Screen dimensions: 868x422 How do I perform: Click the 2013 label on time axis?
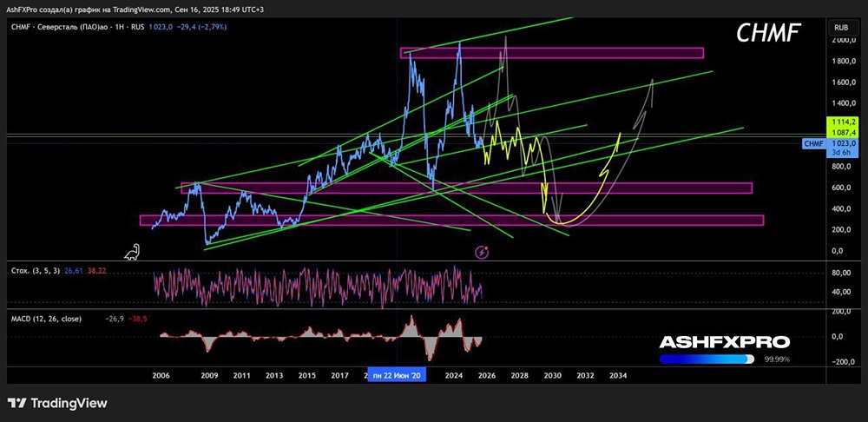[274, 375]
